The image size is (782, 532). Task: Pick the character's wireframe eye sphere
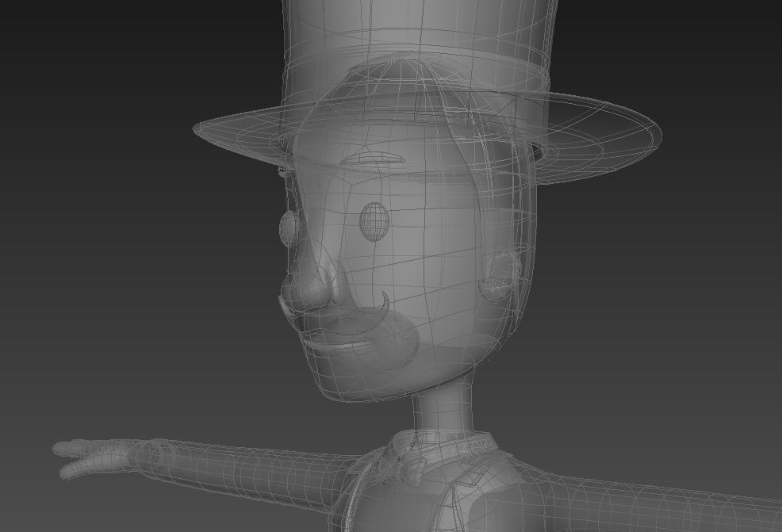pos(374,221)
